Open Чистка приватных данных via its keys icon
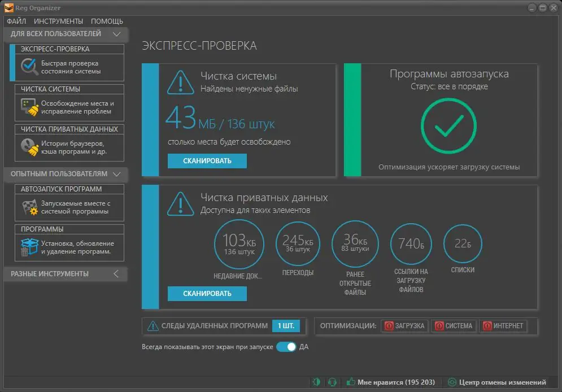Image resolution: width=562 pixels, height=392 pixels. [x=28, y=146]
